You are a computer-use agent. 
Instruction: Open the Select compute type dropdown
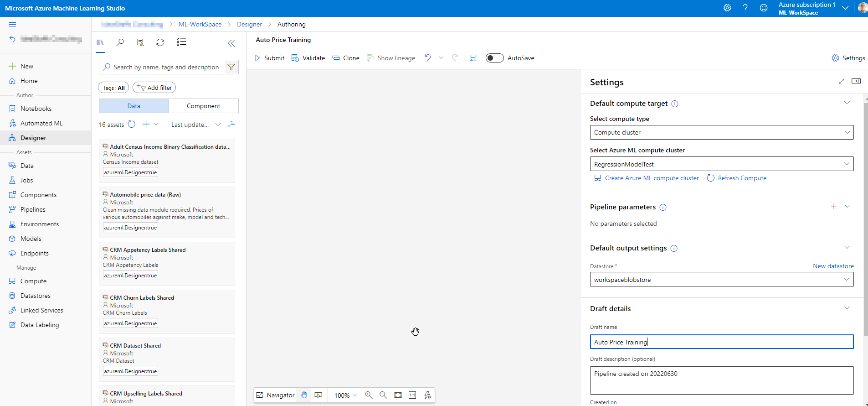click(x=721, y=132)
